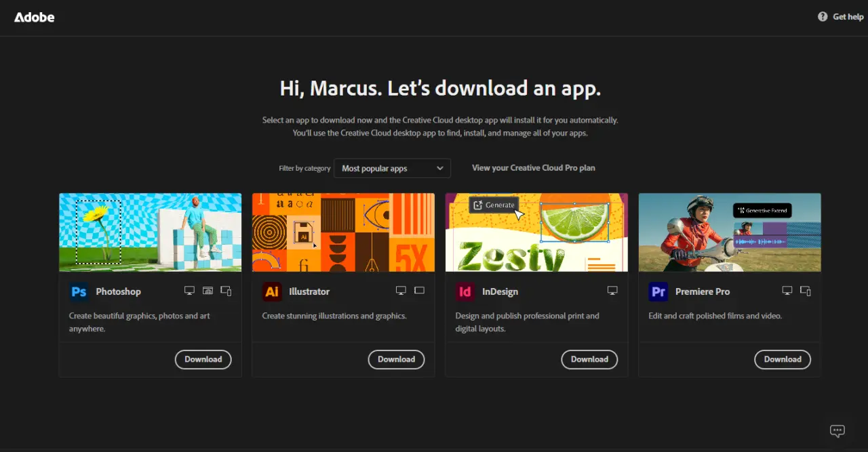This screenshot has height=452, width=868.
Task: Click 'Create stunning illustrations and graphics.' description
Action: click(x=334, y=316)
